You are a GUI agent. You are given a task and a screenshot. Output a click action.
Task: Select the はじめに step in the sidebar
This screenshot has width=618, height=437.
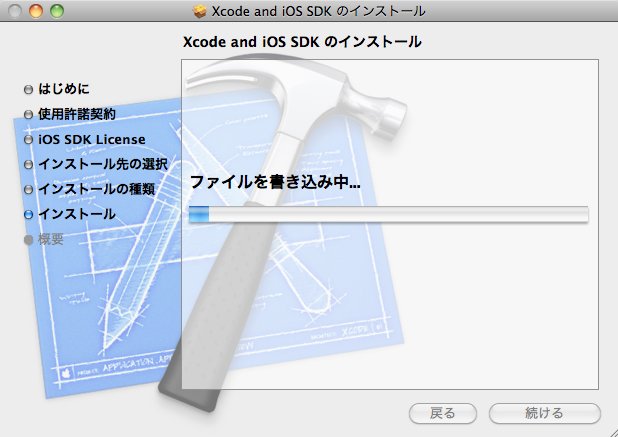pos(64,89)
